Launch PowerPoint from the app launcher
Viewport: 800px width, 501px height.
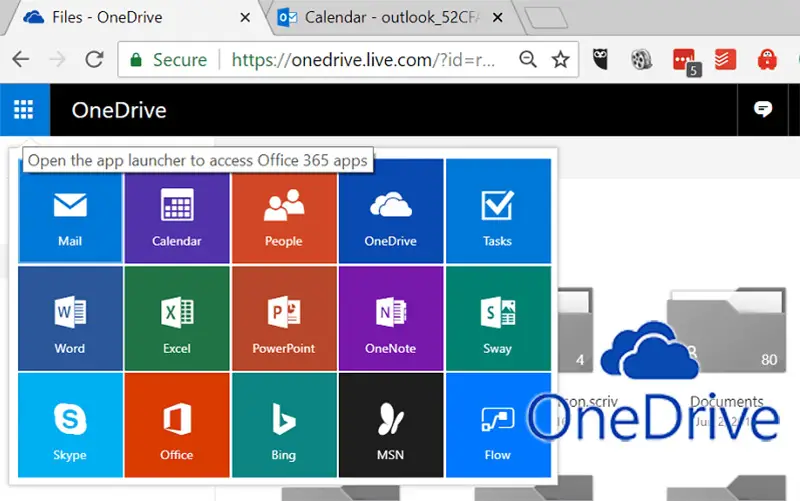284,318
